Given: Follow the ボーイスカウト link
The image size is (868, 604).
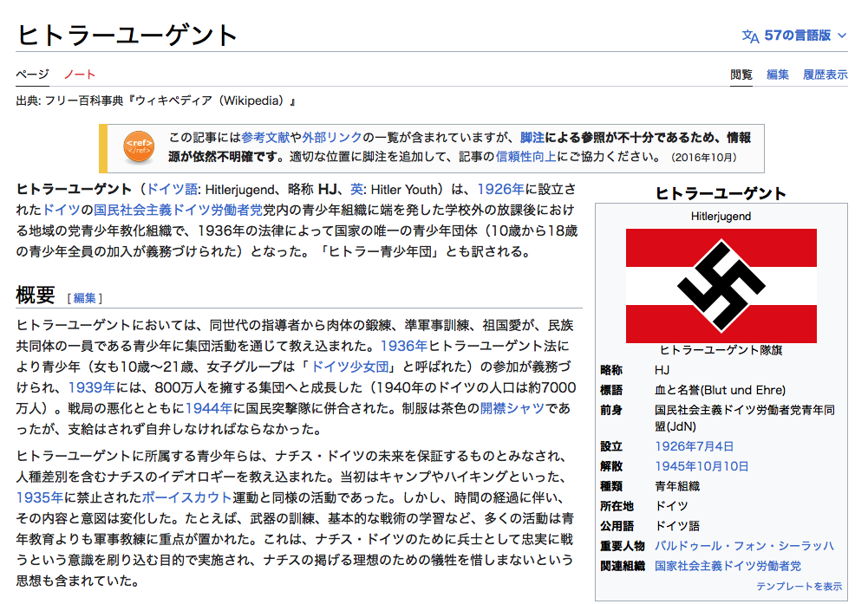Looking at the screenshot, I should click(187, 497).
